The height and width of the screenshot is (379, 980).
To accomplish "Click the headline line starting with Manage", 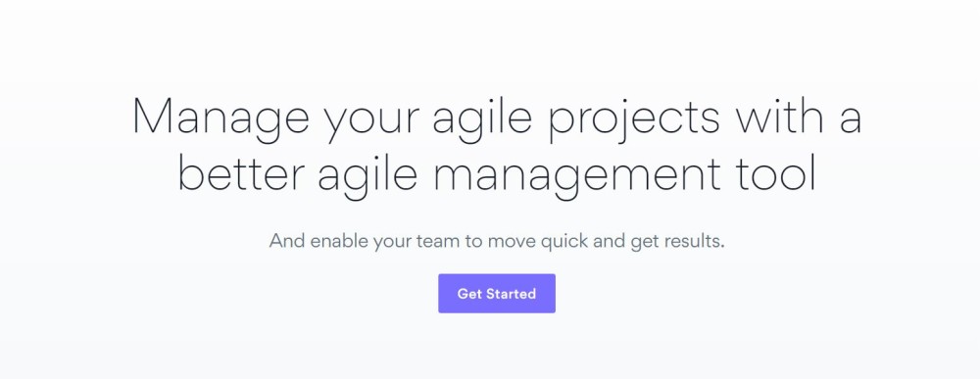I will click(498, 119).
